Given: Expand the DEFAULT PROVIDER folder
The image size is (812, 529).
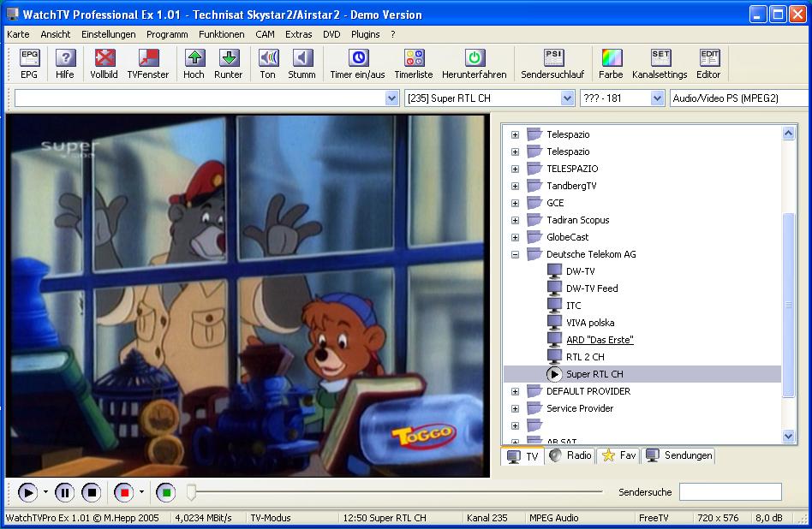Looking at the screenshot, I should pyautogui.click(x=515, y=391).
